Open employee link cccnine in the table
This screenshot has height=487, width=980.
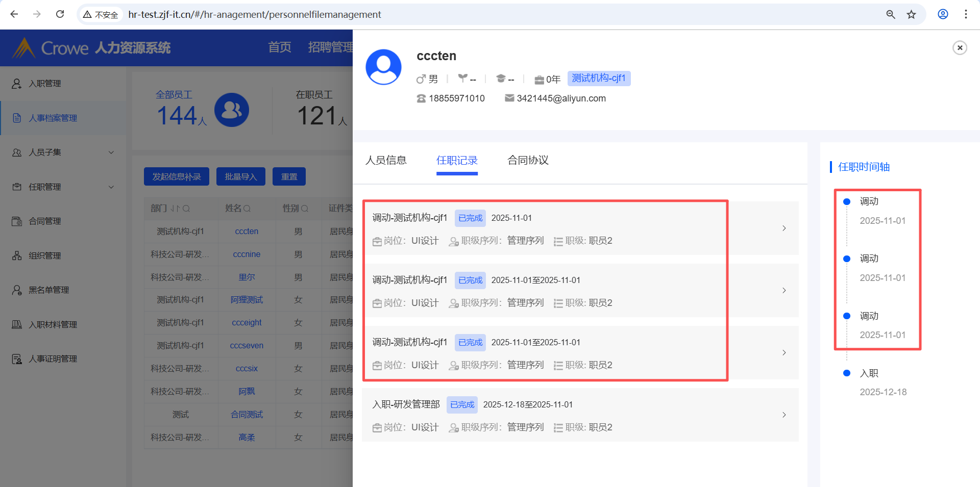click(247, 254)
